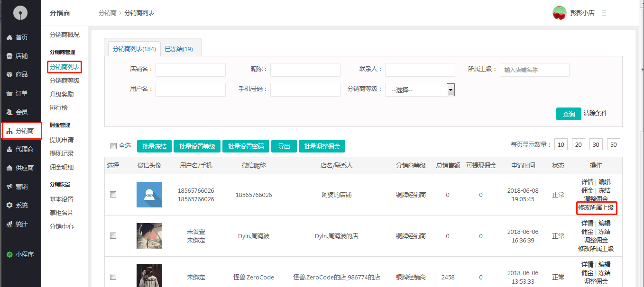Viewport: 644px width, 287px height.
Task: Expand the 分销商等级 dropdown
Action: (451, 90)
